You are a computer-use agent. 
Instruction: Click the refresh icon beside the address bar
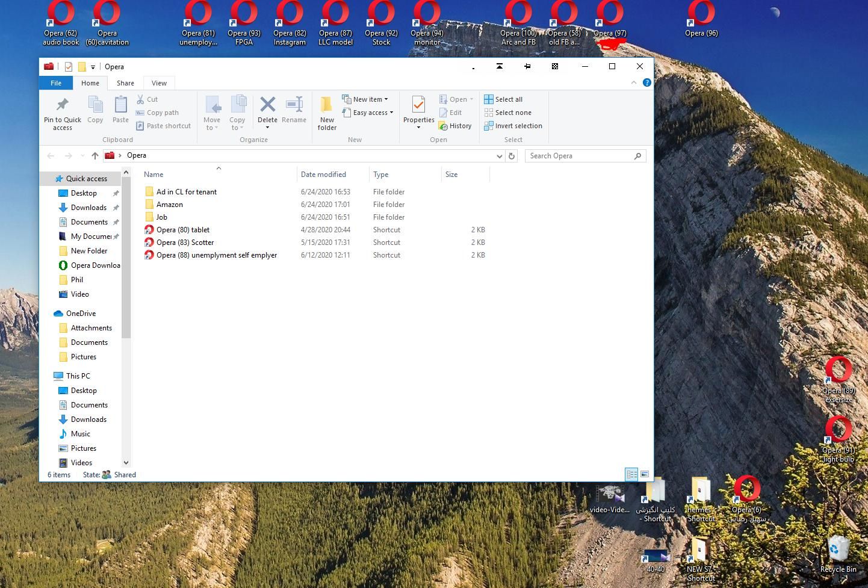click(x=512, y=156)
